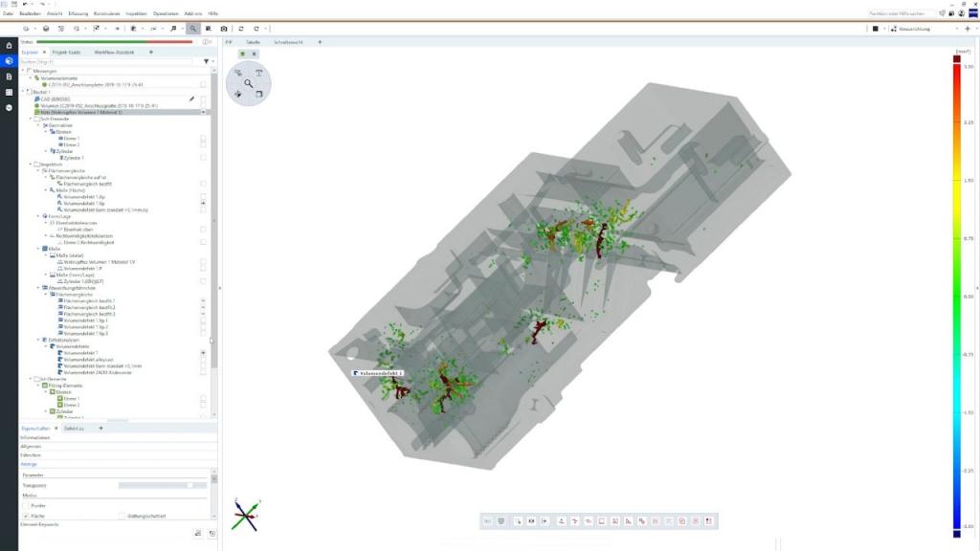Enable the checkbox beside Volumendefekt 1
Screen dimensions: 980x551
click(x=204, y=353)
